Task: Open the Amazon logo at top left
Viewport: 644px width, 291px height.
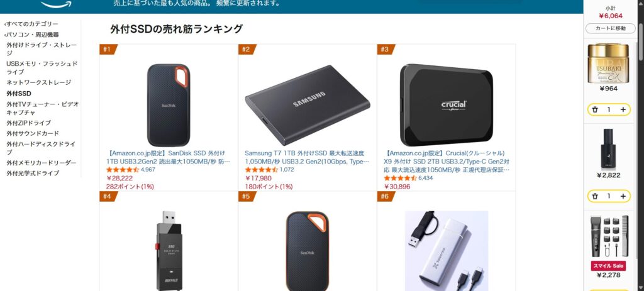Action: tap(56, 4)
